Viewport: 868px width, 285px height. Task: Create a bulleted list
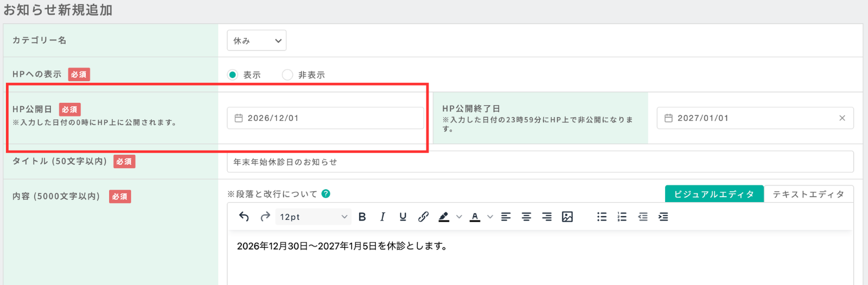pos(602,217)
